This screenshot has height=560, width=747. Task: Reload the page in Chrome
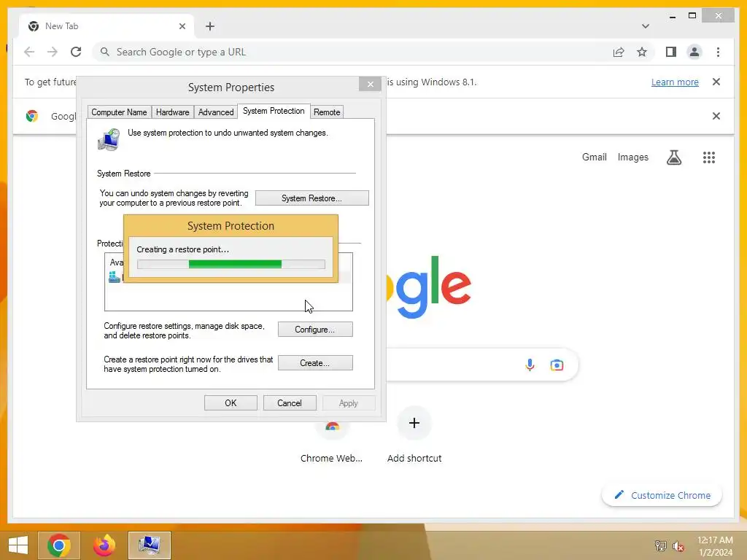(x=76, y=52)
